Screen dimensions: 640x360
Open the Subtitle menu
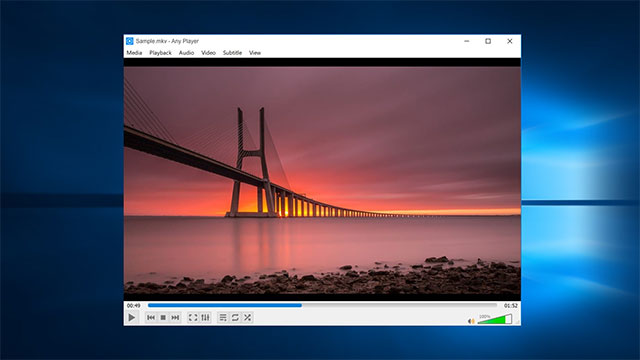coord(232,53)
